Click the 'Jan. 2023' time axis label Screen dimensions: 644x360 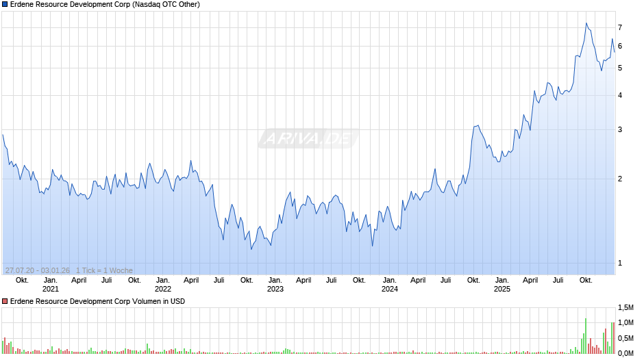coord(275,285)
